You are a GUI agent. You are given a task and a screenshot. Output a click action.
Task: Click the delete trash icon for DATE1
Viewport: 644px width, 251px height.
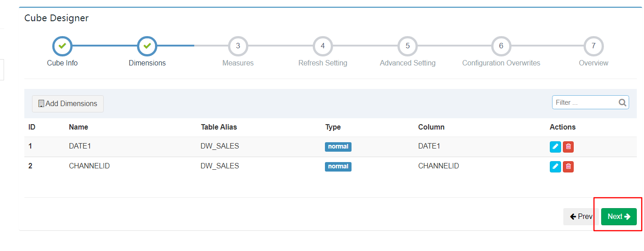pyautogui.click(x=568, y=147)
